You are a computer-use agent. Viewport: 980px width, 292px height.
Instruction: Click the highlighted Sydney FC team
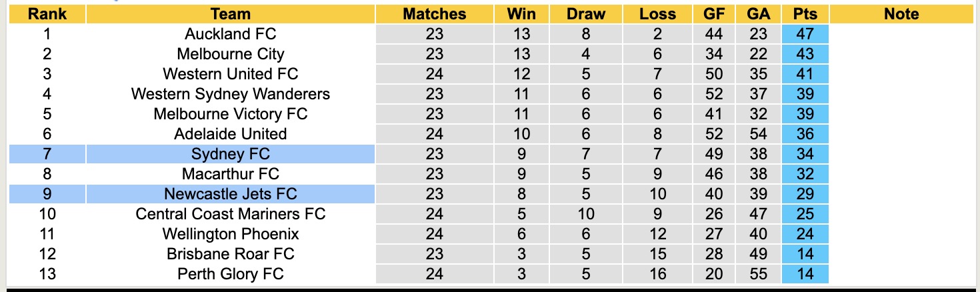230,154
